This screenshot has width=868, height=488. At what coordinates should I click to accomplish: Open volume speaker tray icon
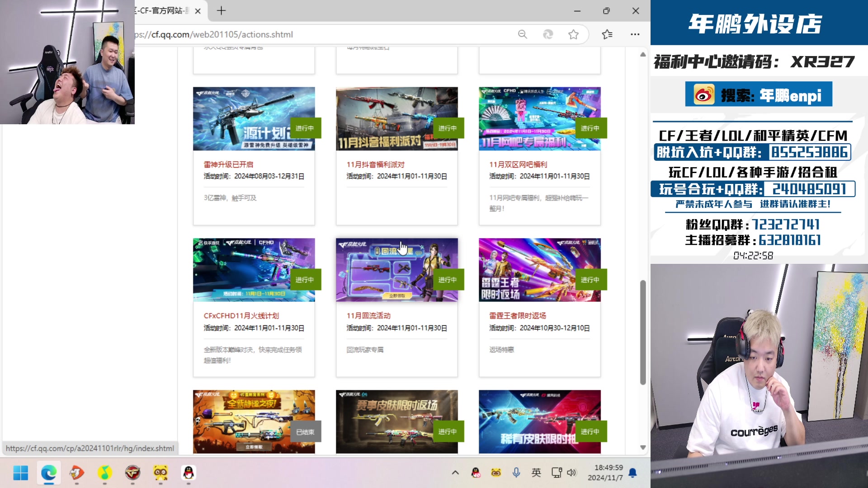572,473
